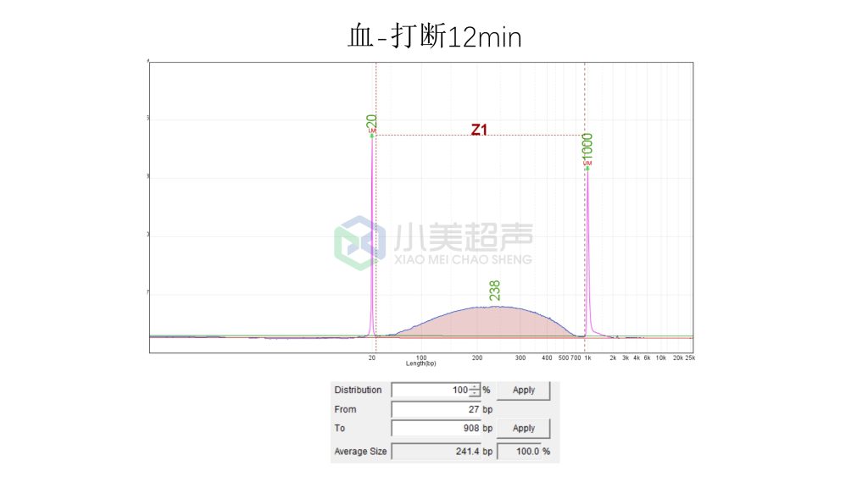Screen dimensions: 868x488
Task: Focus the To bp input field
Action: point(436,428)
